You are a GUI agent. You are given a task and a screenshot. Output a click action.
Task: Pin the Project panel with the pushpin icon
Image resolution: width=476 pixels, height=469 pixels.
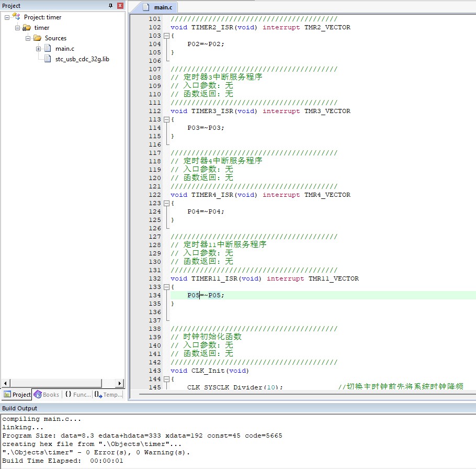110,5
